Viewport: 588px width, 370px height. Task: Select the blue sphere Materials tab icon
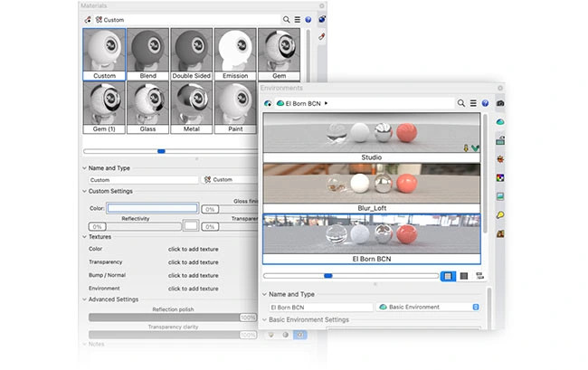322,20
